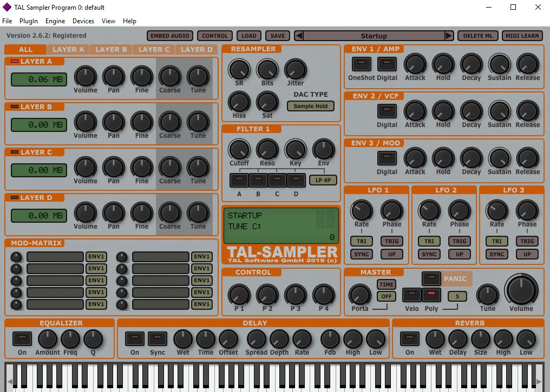Click the PANIC button in Master section
This screenshot has height=392, width=550.
pyautogui.click(x=431, y=278)
